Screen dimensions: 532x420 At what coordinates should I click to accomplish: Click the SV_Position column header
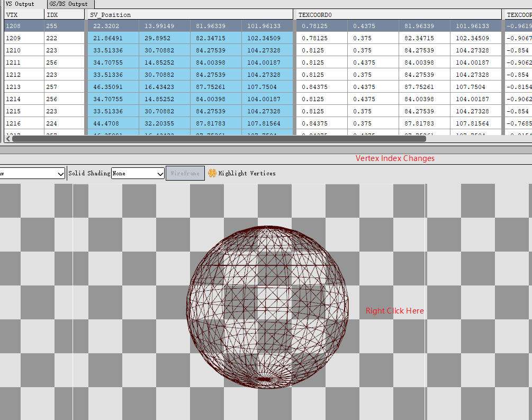190,14
